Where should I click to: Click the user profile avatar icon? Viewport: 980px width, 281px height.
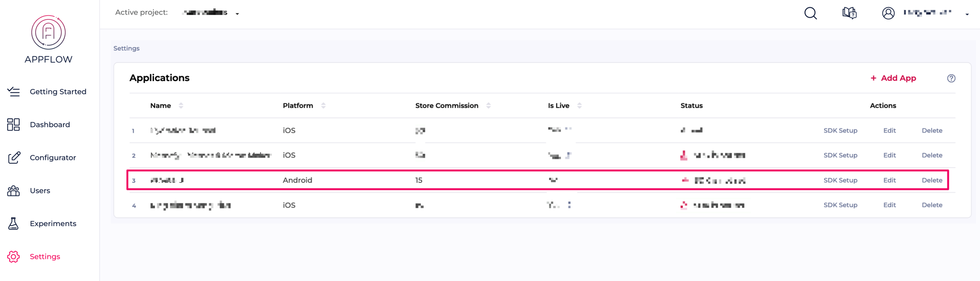(888, 13)
